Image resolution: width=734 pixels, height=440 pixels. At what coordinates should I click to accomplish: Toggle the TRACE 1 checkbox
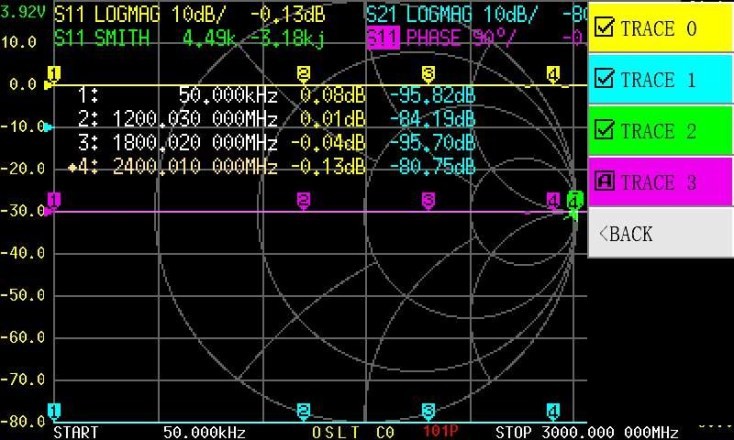coord(603,79)
